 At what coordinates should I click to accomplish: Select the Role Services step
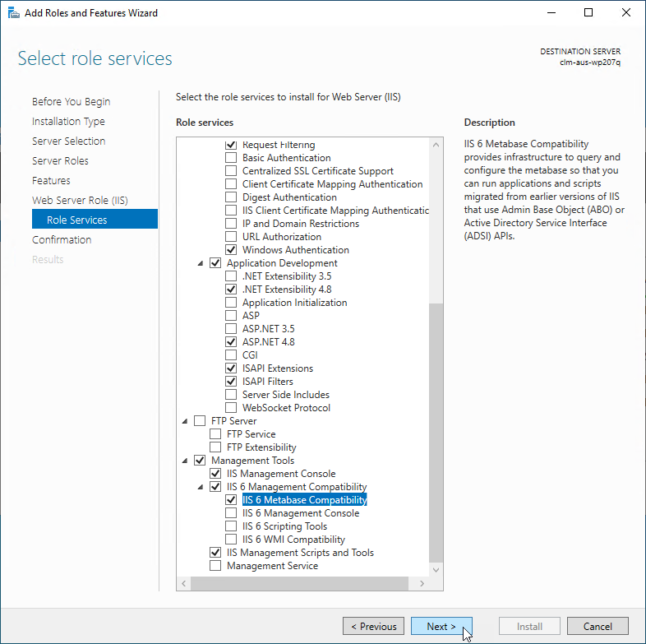pyautogui.click(x=95, y=219)
